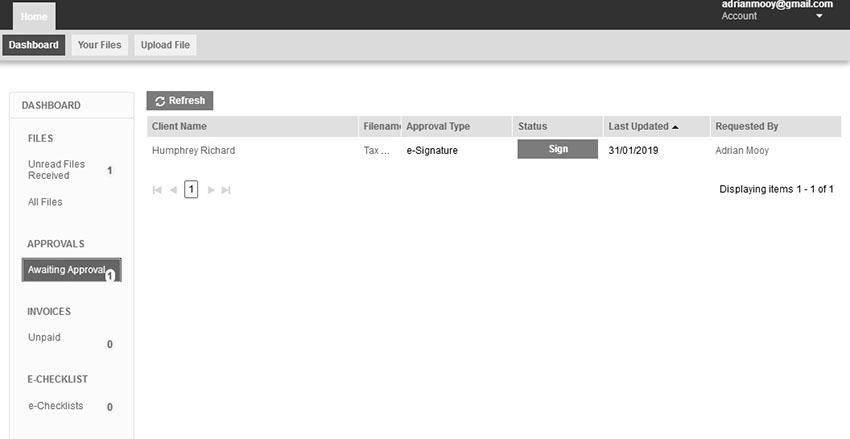Open the Account dropdown menu
The height and width of the screenshot is (439, 850).
(x=778, y=17)
